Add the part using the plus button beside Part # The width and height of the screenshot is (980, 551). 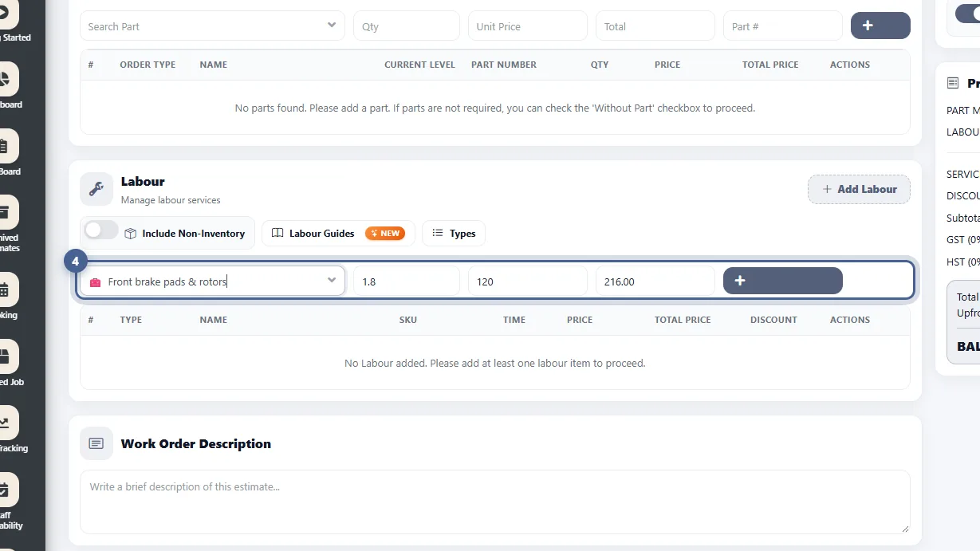pyautogui.click(x=880, y=26)
